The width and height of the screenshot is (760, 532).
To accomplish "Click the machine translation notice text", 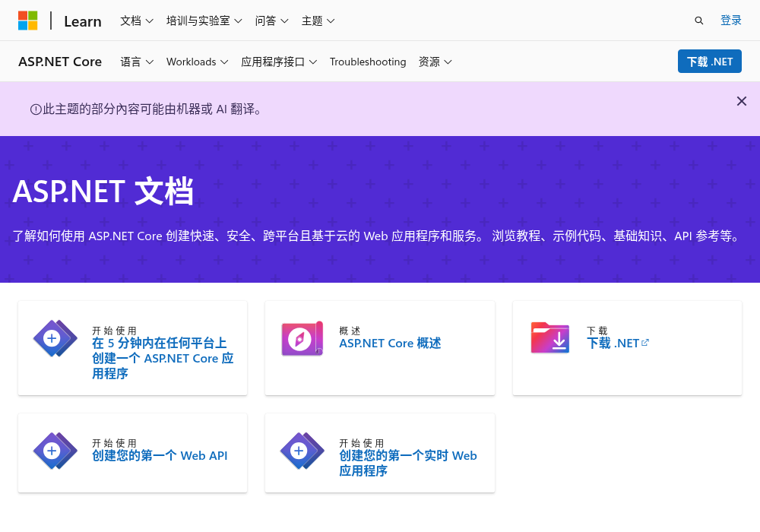I will [x=153, y=109].
